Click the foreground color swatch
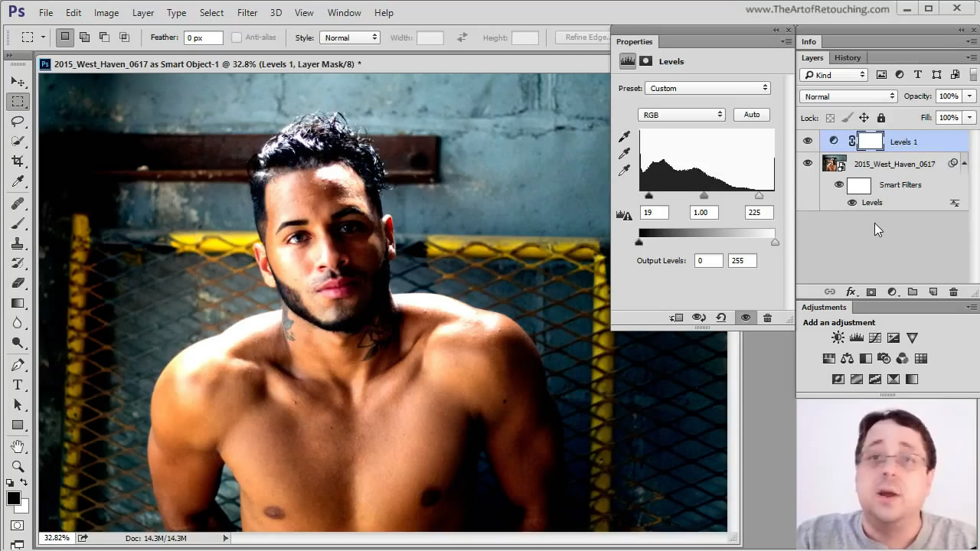 14,499
